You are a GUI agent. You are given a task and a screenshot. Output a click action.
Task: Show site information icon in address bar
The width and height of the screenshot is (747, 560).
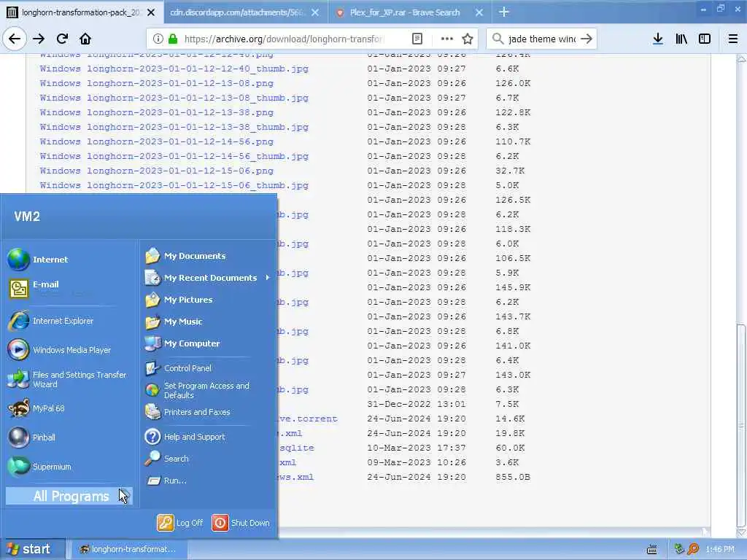point(158,39)
